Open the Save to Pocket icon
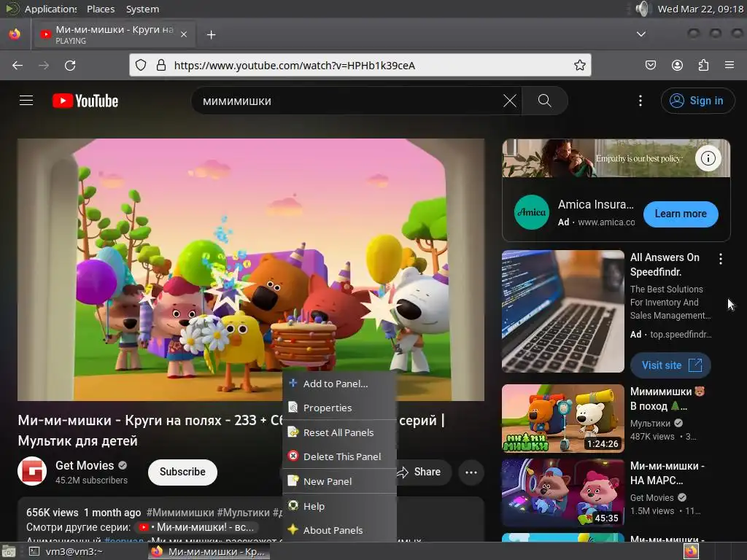This screenshot has width=747, height=560. click(650, 65)
